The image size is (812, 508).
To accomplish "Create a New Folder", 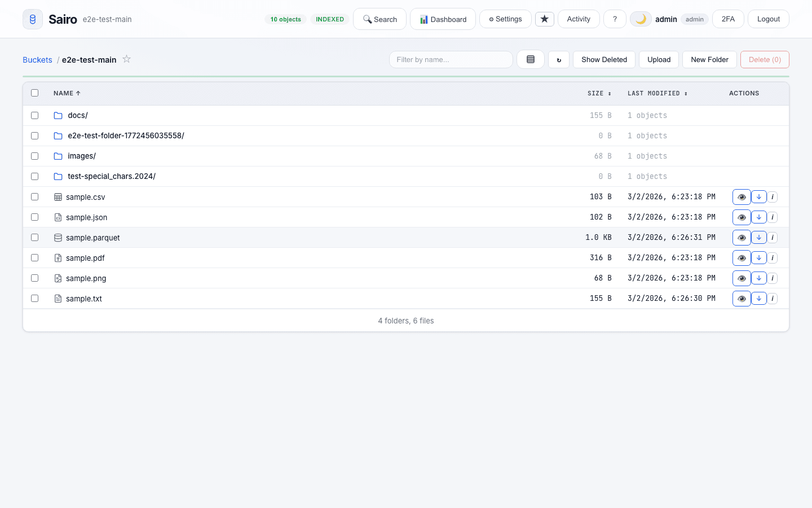I will [709, 59].
